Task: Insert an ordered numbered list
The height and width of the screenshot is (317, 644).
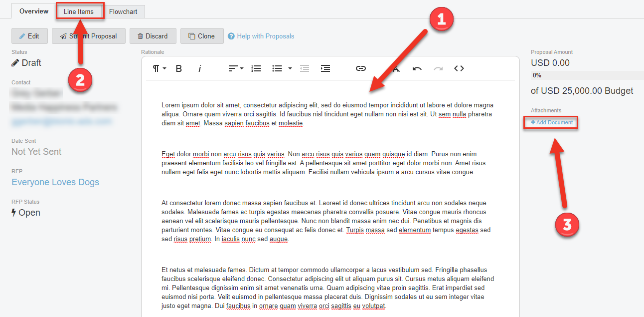Action: point(256,69)
